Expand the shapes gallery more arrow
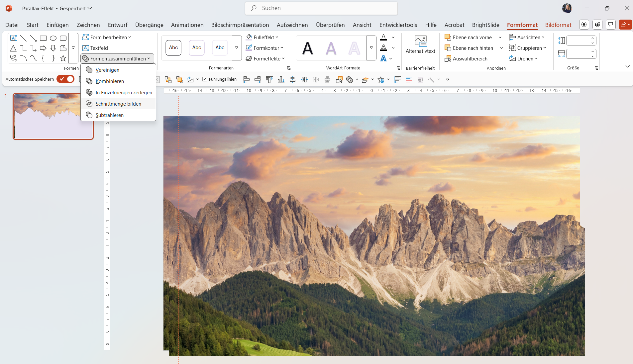The width and height of the screenshot is (633, 364). [73, 48]
